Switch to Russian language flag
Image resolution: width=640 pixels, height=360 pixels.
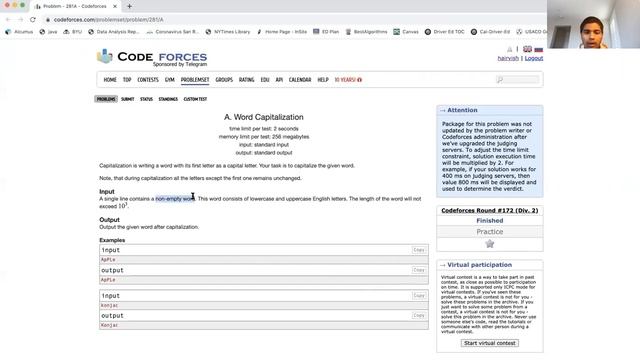539,49
